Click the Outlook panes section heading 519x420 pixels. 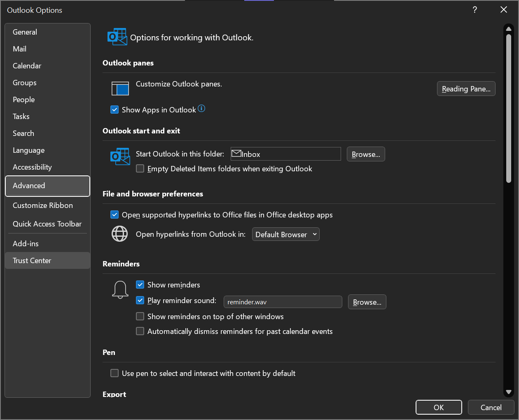coord(128,63)
